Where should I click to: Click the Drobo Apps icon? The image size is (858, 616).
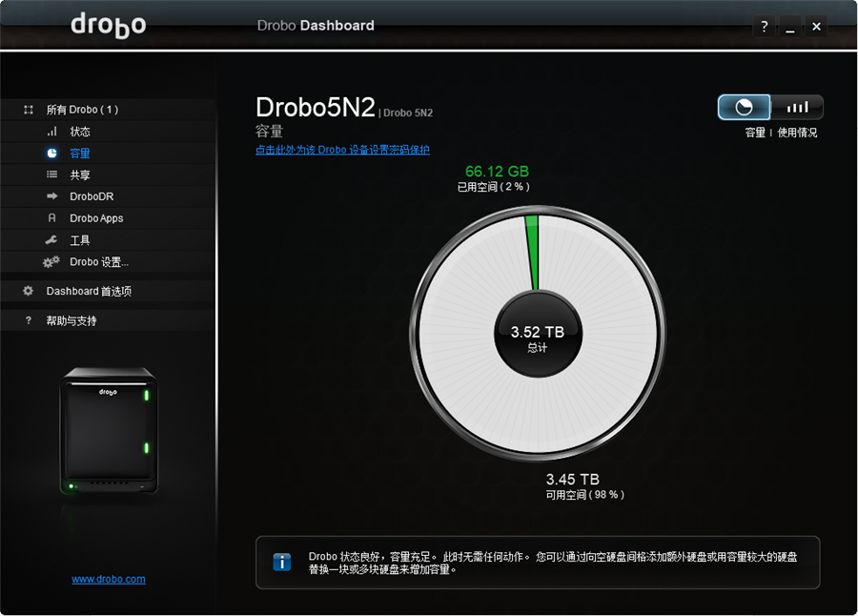click(51, 218)
